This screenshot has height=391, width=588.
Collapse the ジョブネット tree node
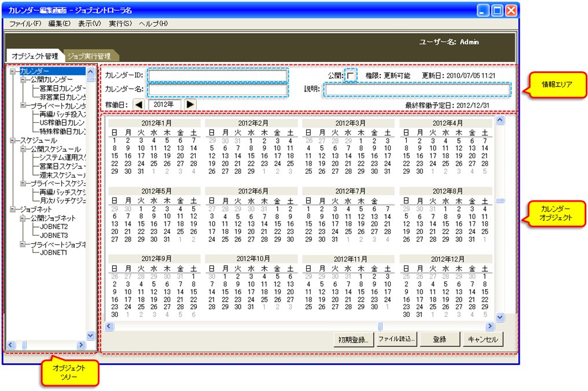click(13, 209)
